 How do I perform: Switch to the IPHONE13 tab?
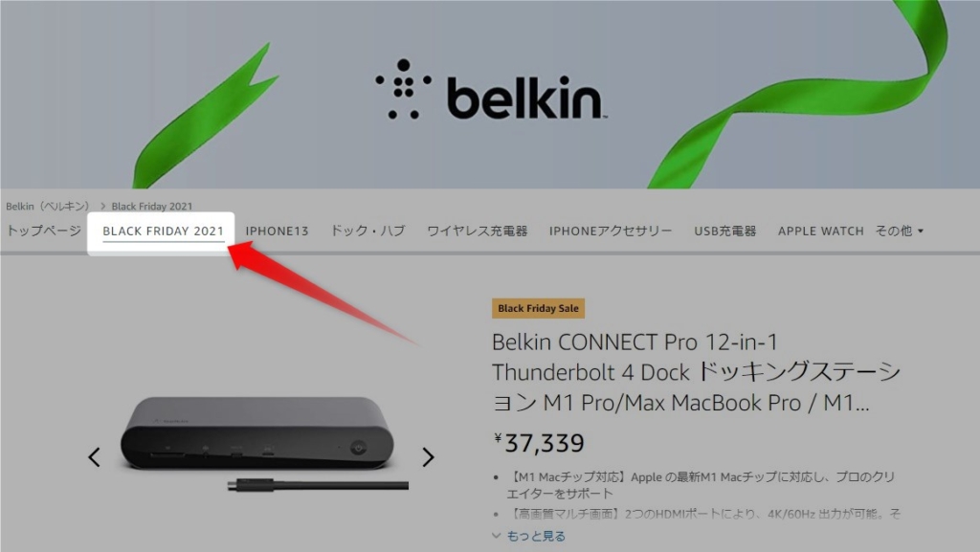coord(277,232)
